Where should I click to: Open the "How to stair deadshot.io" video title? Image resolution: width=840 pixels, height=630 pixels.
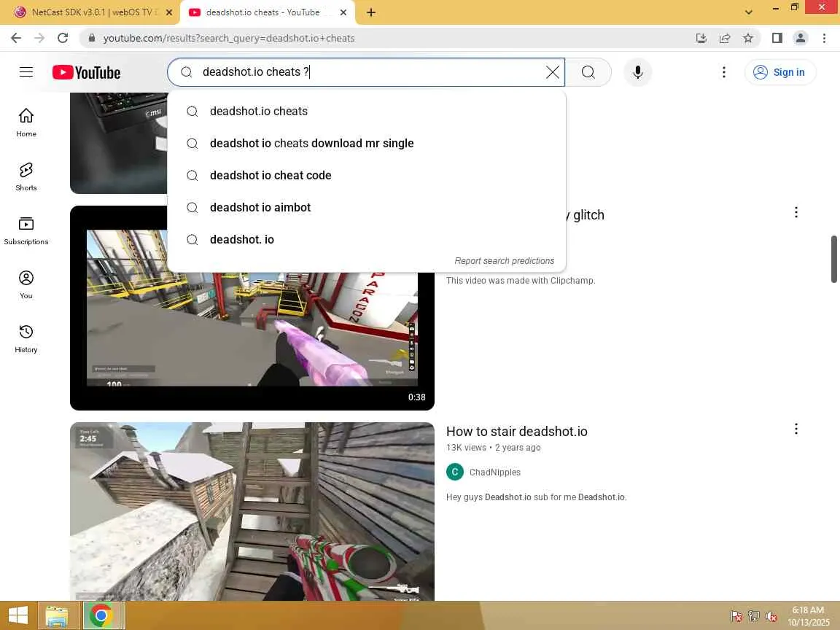516,431
